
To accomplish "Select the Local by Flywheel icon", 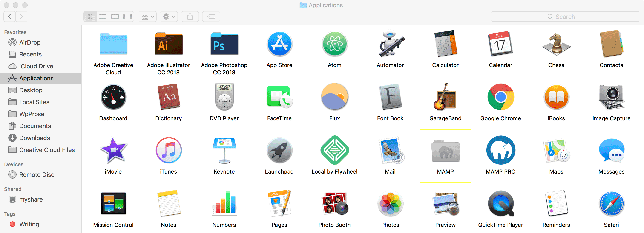I will [334, 150].
